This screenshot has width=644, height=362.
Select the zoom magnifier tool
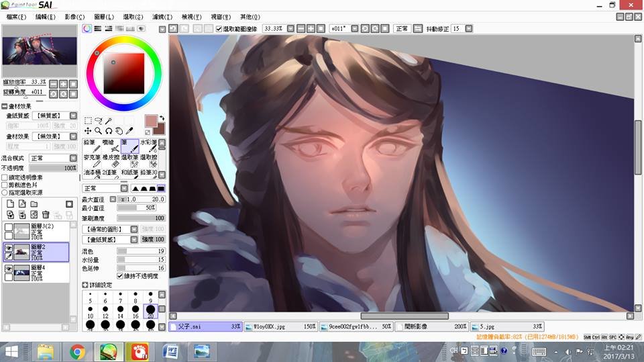[x=98, y=131]
